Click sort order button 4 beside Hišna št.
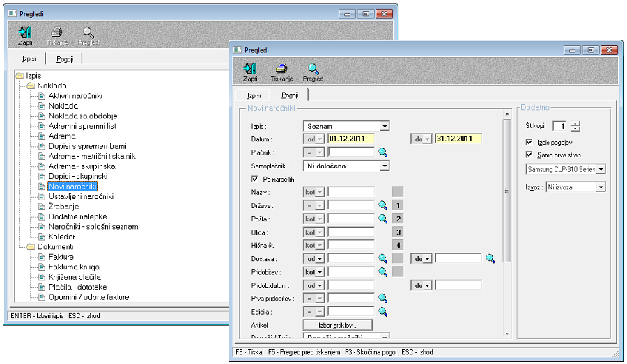The width and height of the screenshot is (627, 364). (x=398, y=245)
